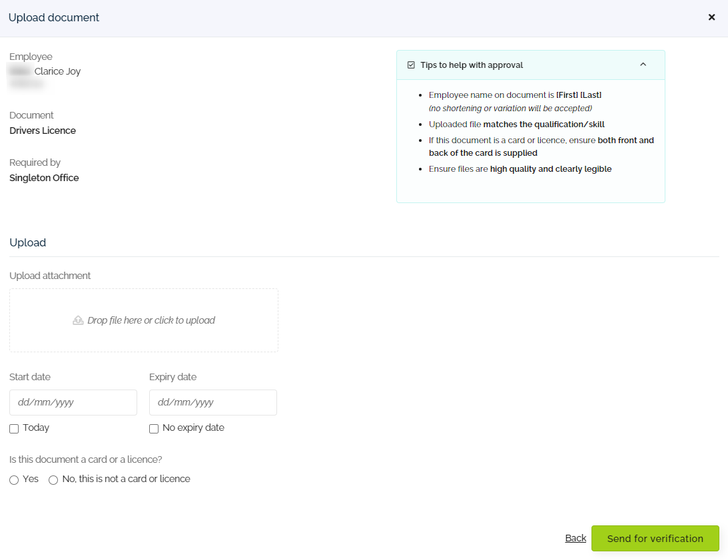Viewport: 728px width, 560px height.
Task: Click the Upload document dialog title
Action: click(54, 18)
